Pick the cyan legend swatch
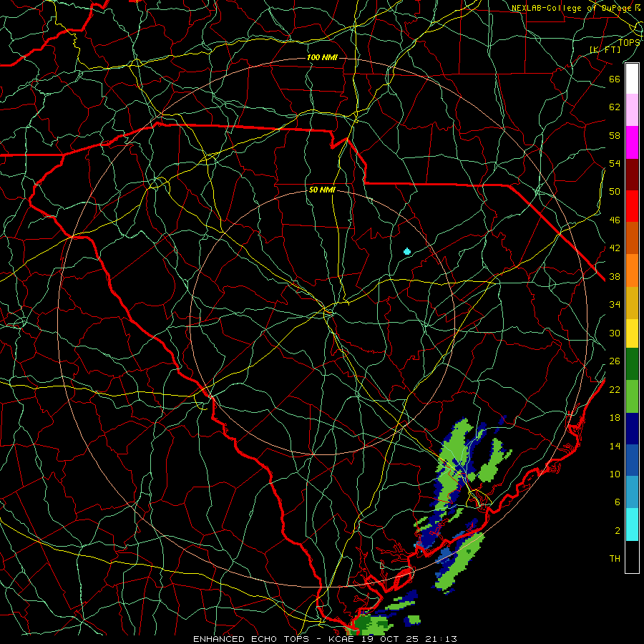The width and height of the screenshot is (644, 644). click(x=632, y=525)
